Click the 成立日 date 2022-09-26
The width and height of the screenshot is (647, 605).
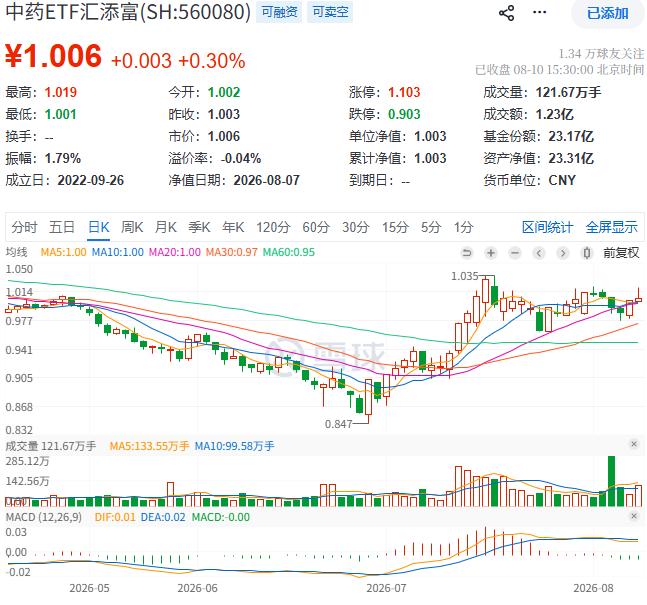(x=90, y=180)
